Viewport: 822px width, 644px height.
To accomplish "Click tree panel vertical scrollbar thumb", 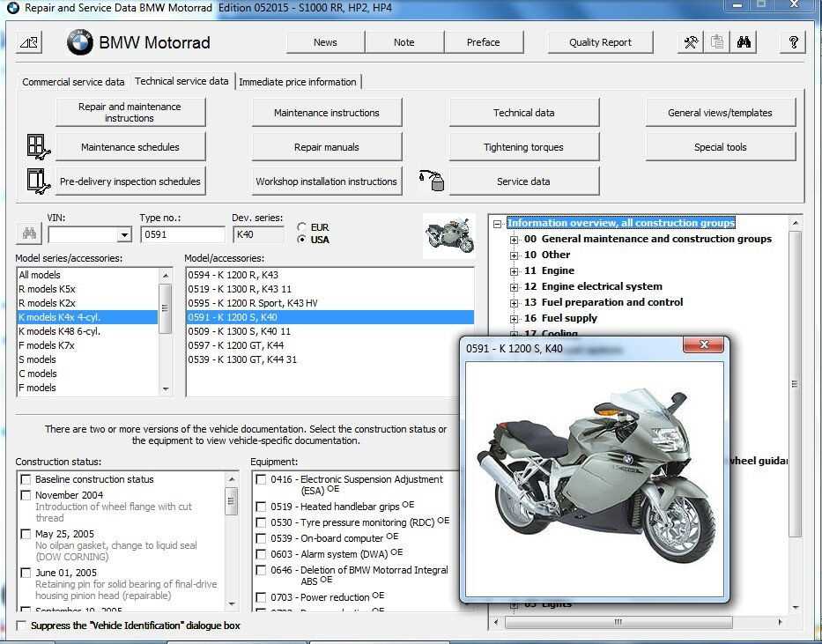I will [795, 383].
